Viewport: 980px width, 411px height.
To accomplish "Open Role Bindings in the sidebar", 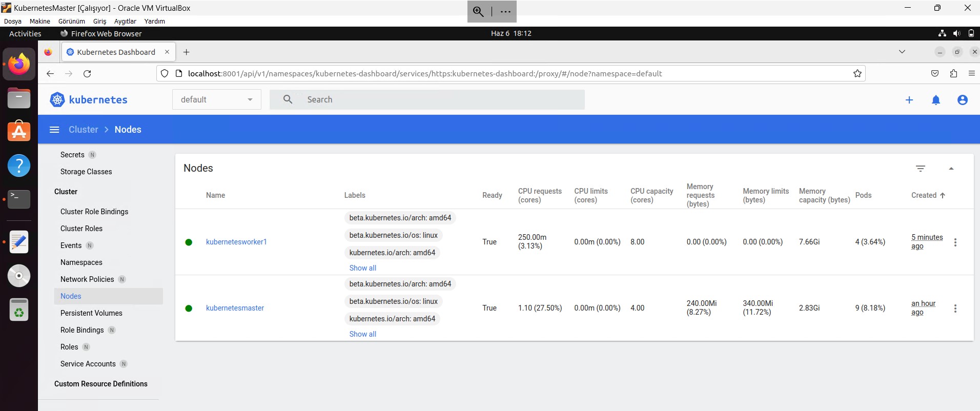I will click(82, 330).
